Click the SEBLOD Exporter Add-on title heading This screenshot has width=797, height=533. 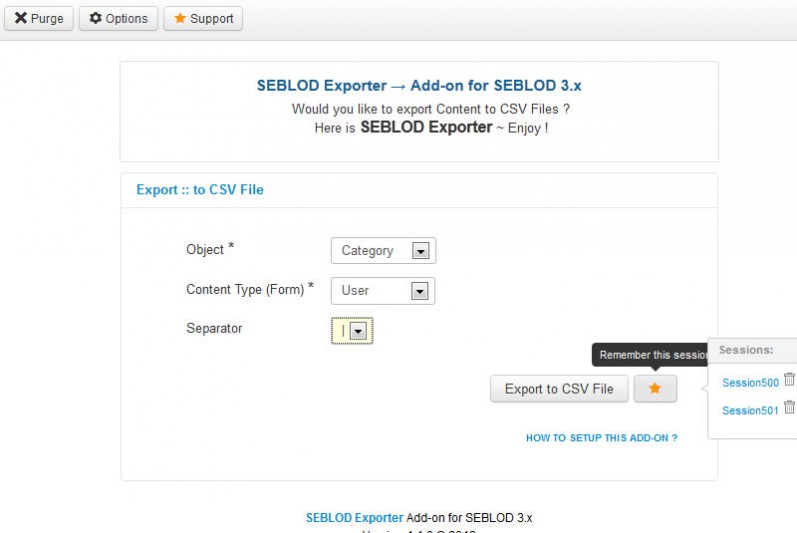[419, 85]
